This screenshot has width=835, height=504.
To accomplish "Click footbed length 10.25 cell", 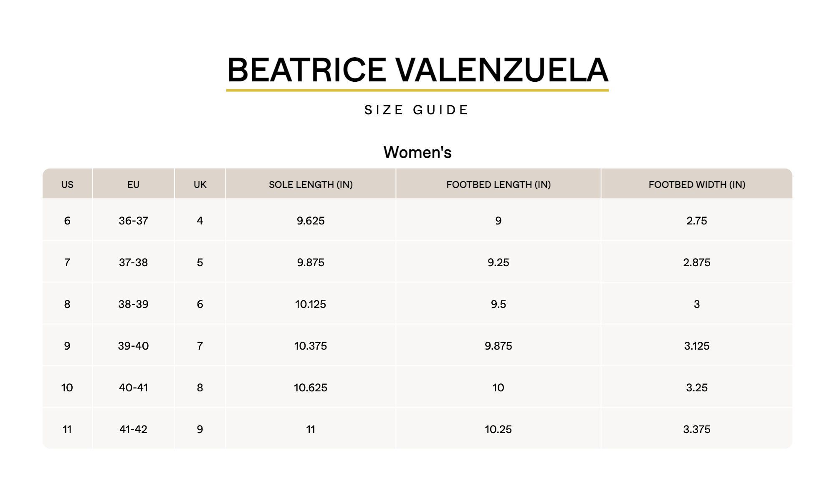I will click(x=498, y=429).
